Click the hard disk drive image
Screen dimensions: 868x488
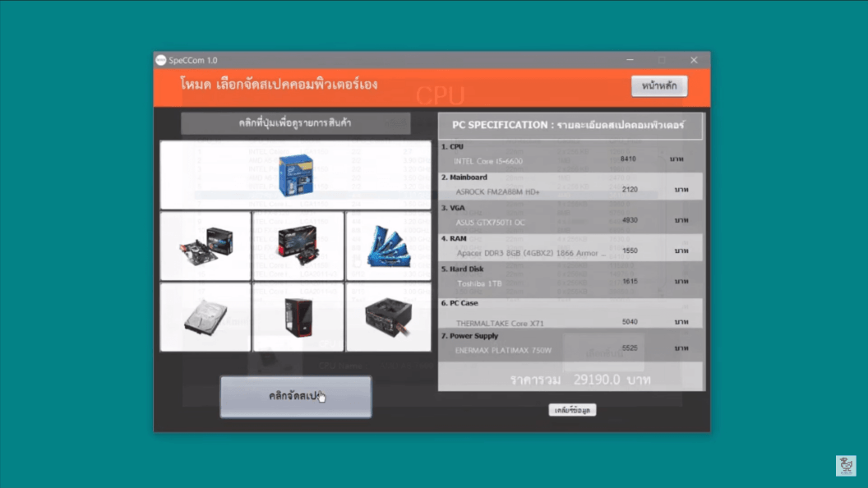205,316
